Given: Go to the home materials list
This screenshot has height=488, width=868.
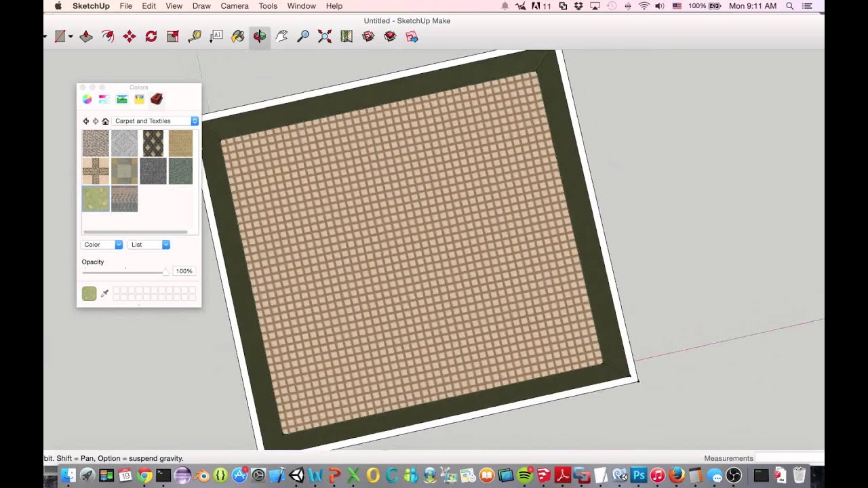Looking at the screenshot, I should [105, 121].
